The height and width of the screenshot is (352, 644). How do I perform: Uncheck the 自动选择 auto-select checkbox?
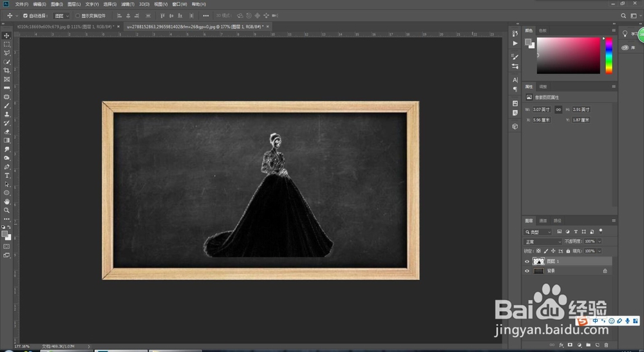(25, 15)
